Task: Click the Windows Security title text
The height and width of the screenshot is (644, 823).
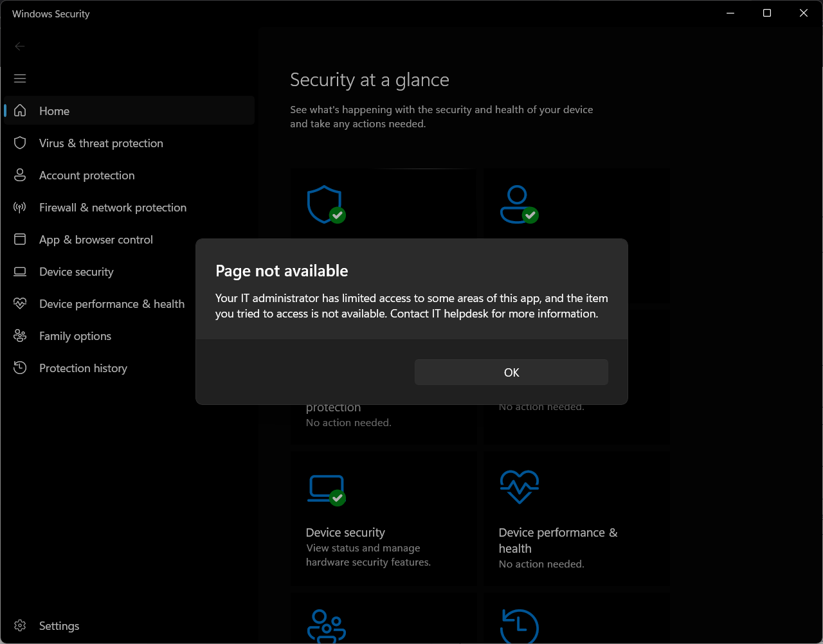Action: (x=51, y=13)
